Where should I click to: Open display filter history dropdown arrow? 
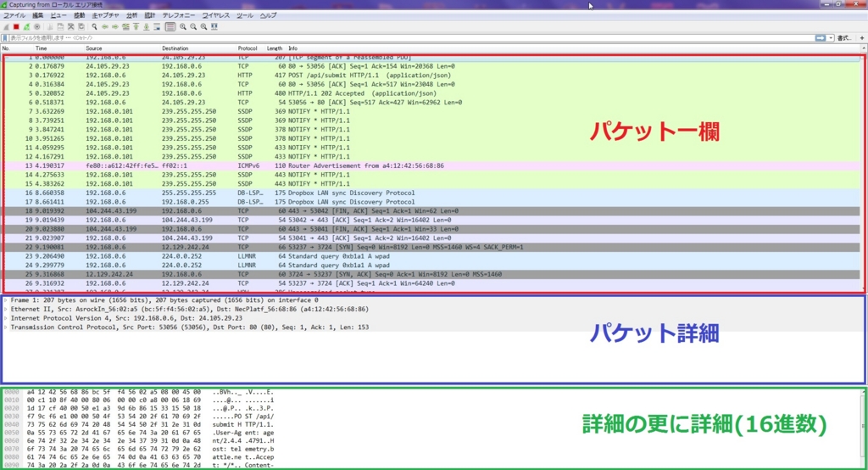pos(831,37)
